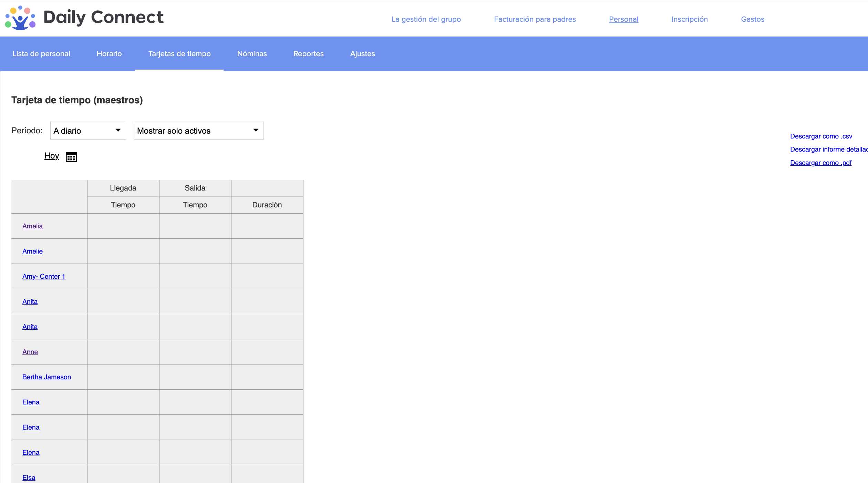Download the timecard as .pdf
Viewport: 868px width, 483px height.
coord(820,163)
